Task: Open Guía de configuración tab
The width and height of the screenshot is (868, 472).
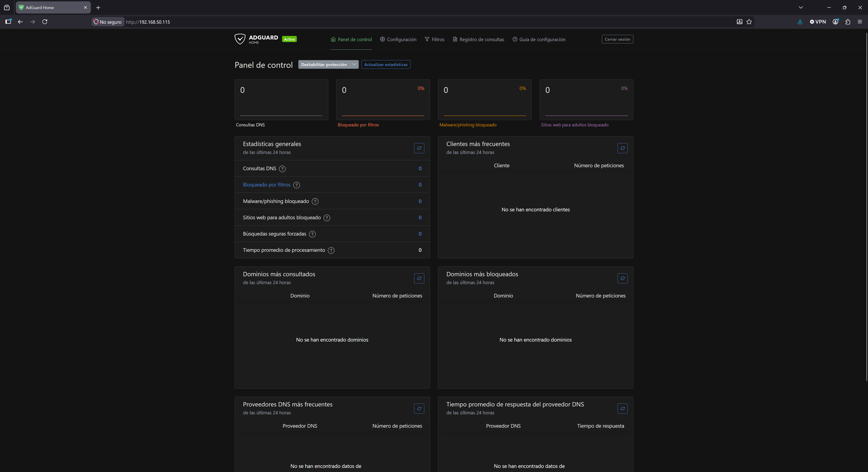Action: [x=539, y=39]
